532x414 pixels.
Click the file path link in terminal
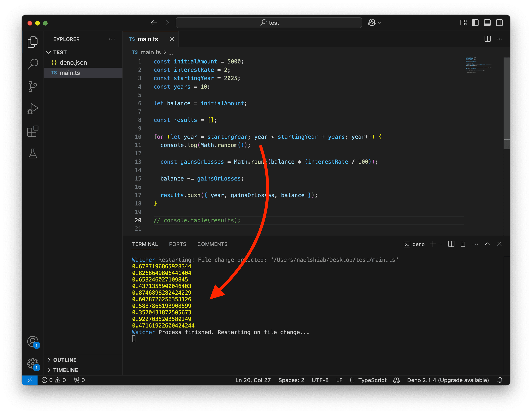coord(334,260)
